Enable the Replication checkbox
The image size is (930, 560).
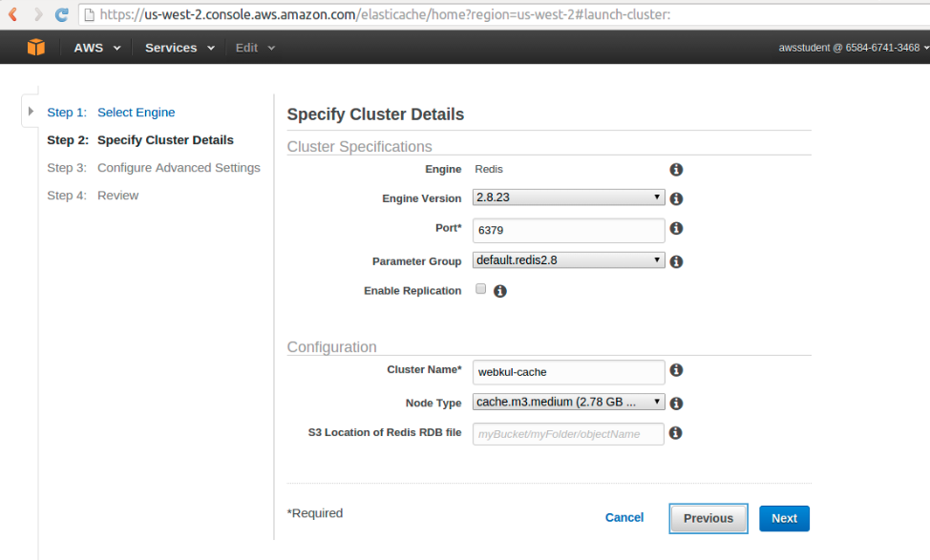(x=481, y=289)
